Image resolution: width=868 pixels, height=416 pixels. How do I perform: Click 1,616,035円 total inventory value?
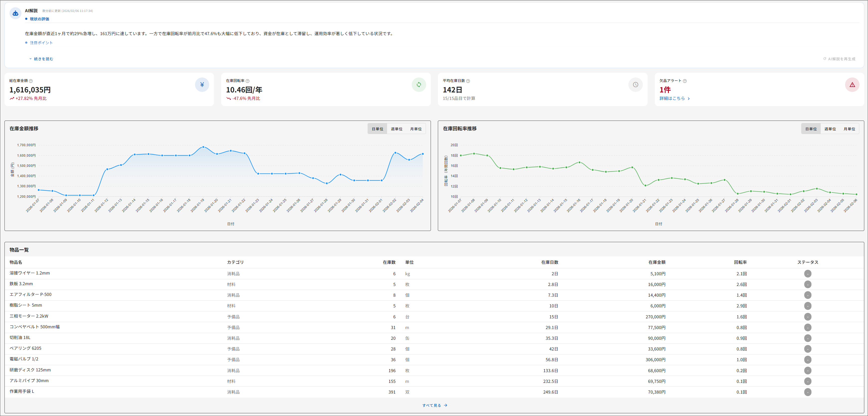tap(30, 90)
